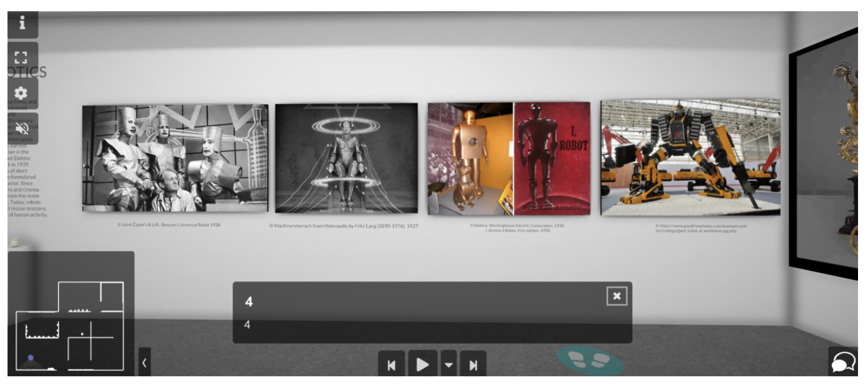Toggle the muted sound icon
The image size is (868, 388).
pos(22,129)
